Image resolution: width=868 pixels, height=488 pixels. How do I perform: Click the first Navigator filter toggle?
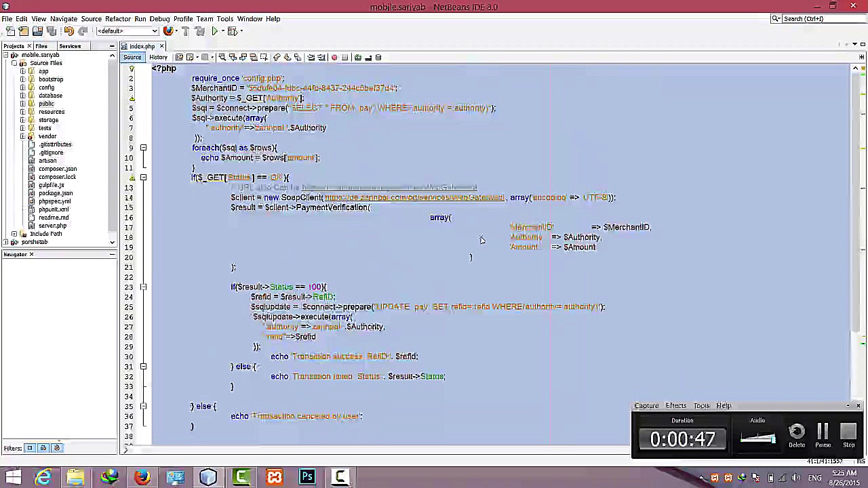pos(30,448)
